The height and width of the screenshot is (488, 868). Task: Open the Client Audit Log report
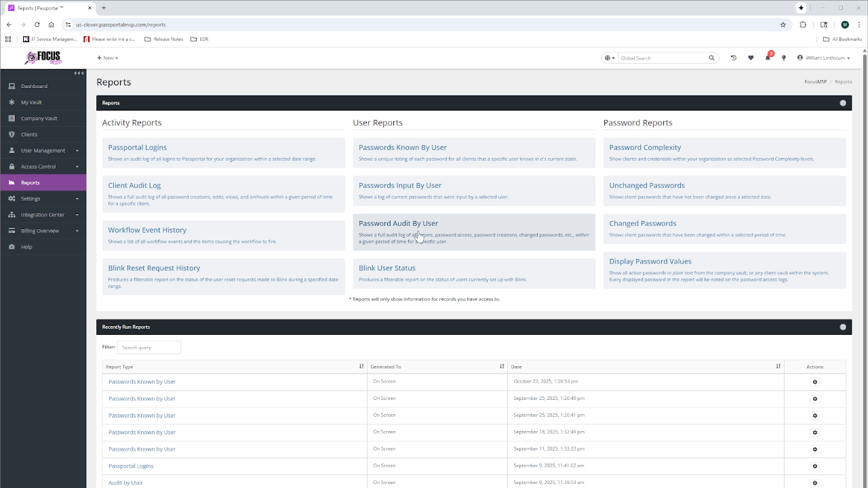pyautogui.click(x=134, y=185)
